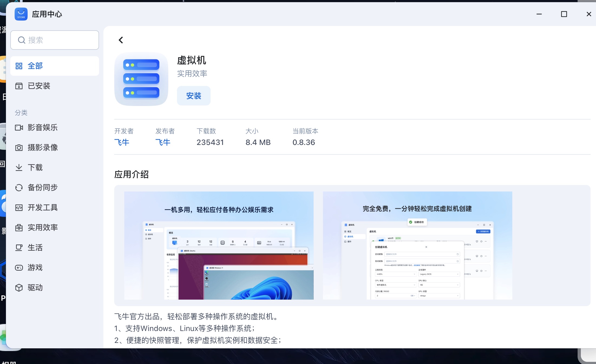Viewport: 596px width, 364px height.
Task: Click the 已安装 download box icon
Action: (19, 86)
